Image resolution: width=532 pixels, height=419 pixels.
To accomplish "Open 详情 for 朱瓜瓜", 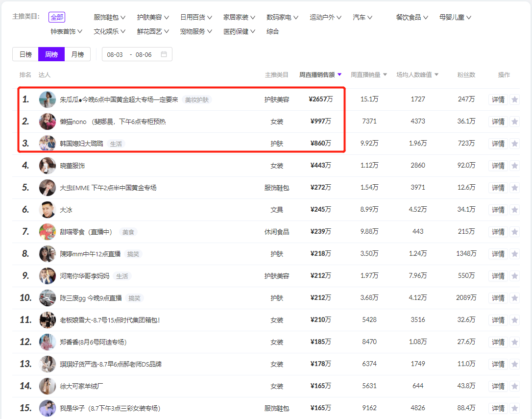I will (x=498, y=99).
